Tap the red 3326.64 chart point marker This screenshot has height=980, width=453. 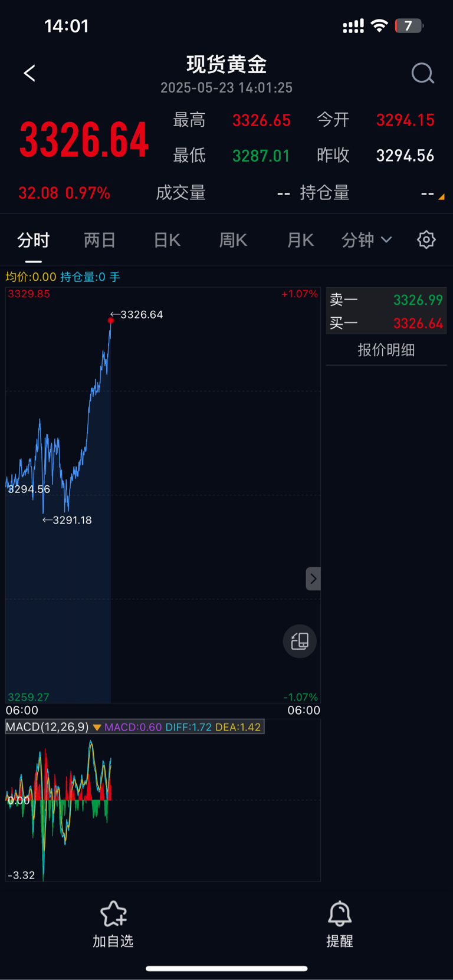pos(111,321)
